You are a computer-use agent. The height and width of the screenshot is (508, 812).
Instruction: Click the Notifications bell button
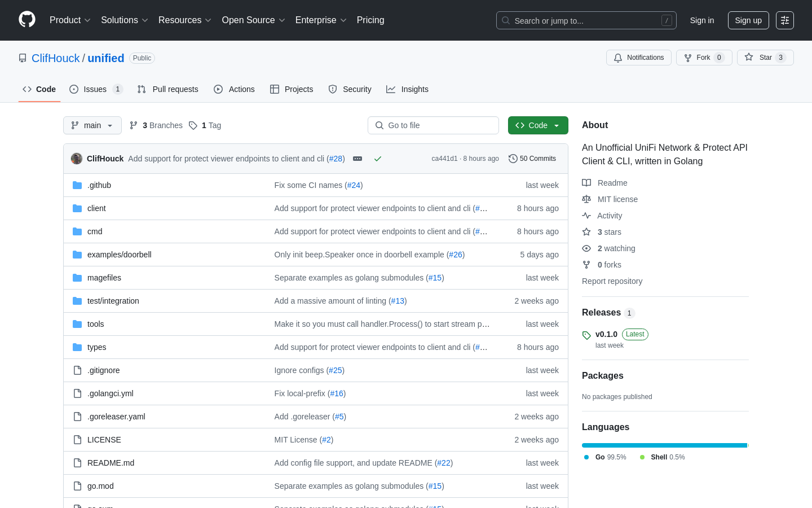coord(639,58)
